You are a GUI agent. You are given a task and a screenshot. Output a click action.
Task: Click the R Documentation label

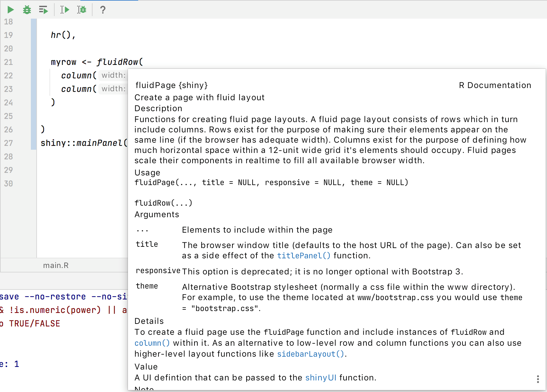(x=495, y=85)
